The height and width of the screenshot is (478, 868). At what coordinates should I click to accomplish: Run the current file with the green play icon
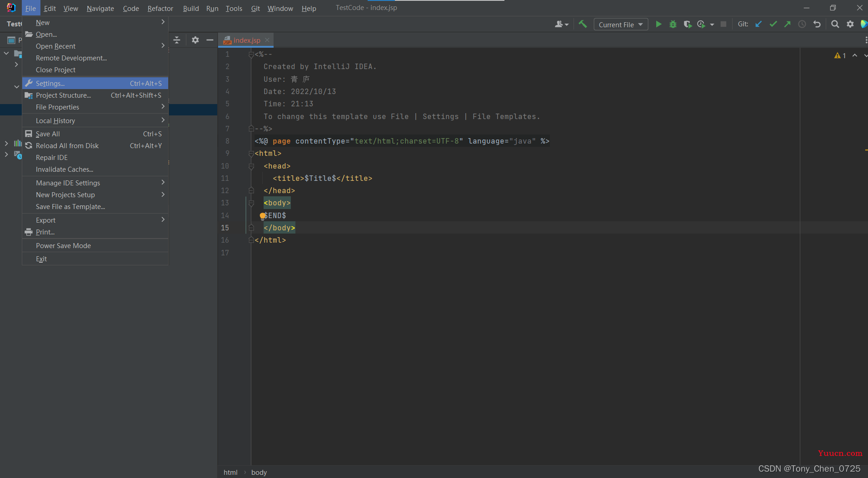pyautogui.click(x=658, y=24)
